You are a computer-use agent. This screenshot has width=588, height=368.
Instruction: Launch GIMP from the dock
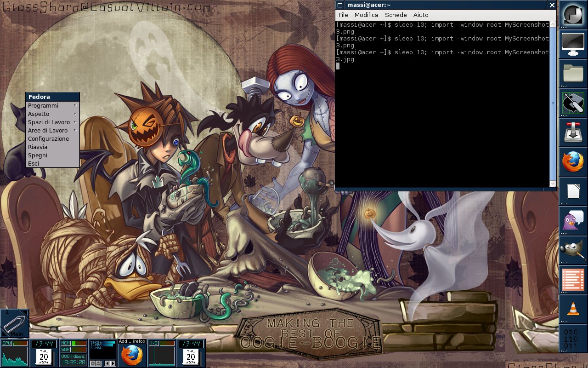click(x=573, y=250)
